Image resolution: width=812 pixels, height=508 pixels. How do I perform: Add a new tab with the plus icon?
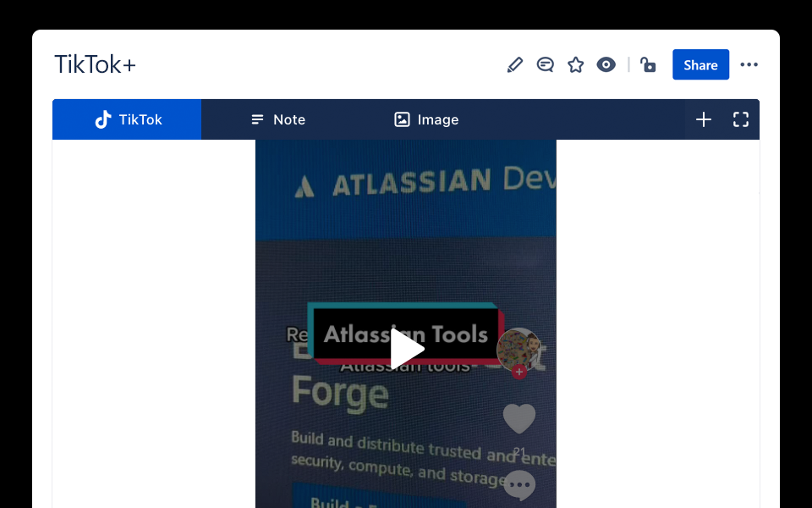pyautogui.click(x=703, y=119)
